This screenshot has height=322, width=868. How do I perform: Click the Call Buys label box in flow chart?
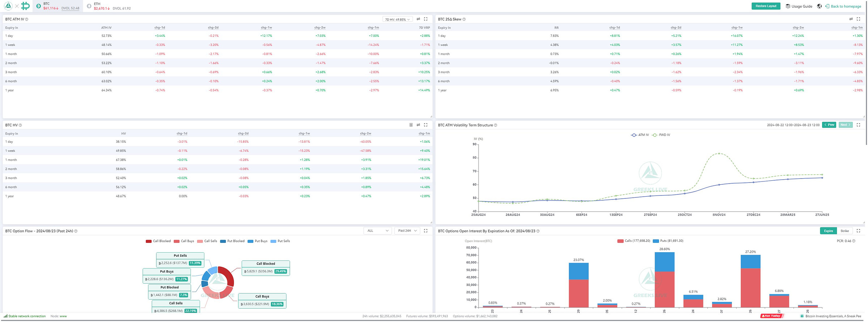[x=262, y=301]
